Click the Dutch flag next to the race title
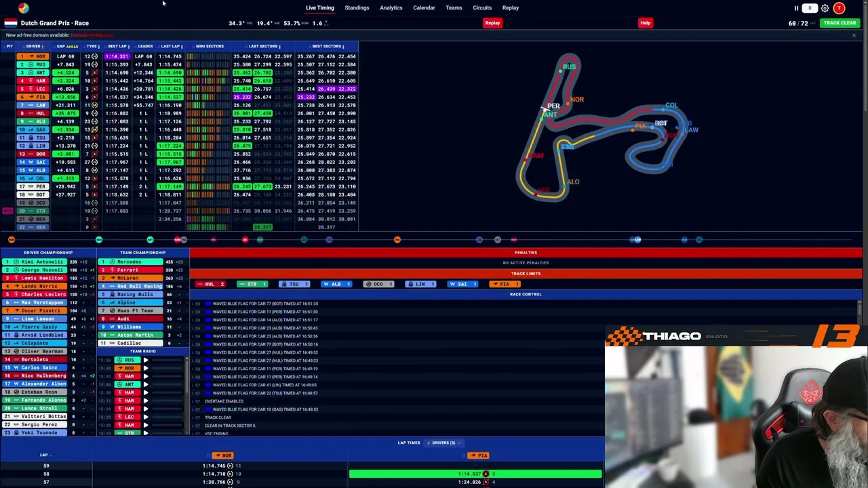This screenshot has height=488, width=868. (x=11, y=23)
